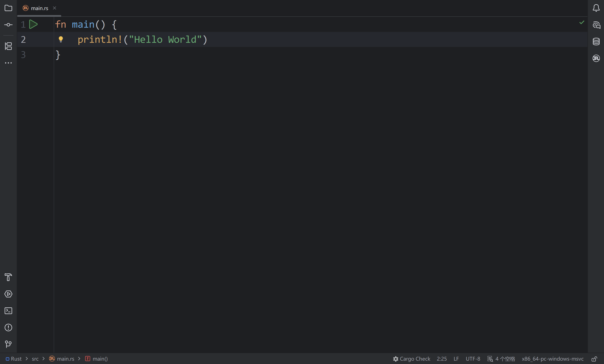The width and height of the screenshot is (604, 364).
Task: Open the Commit tool window
Action: (8, 25)
